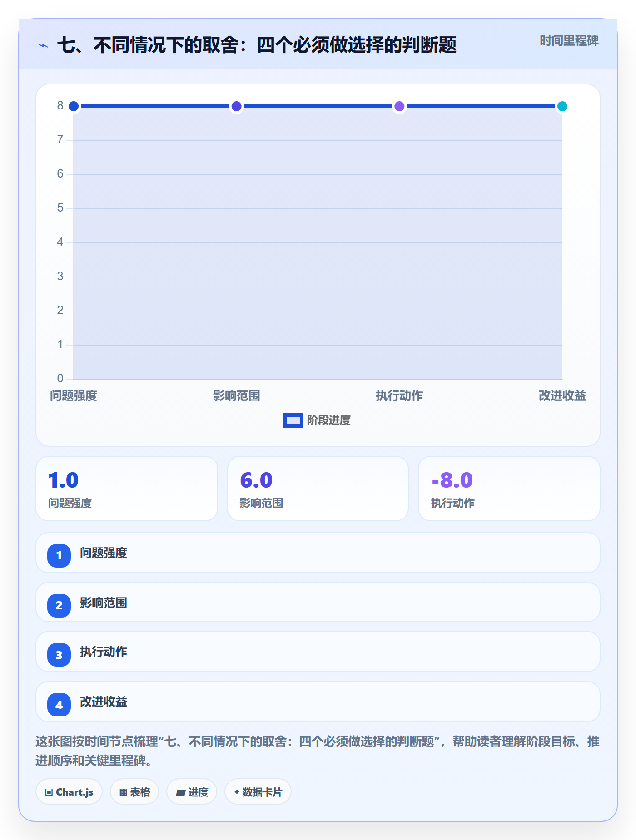Image resolution: width=636 pixels, height=840 pixels.
Task: Click step badge 4 for 改进收益
Action: coord(59,705)
